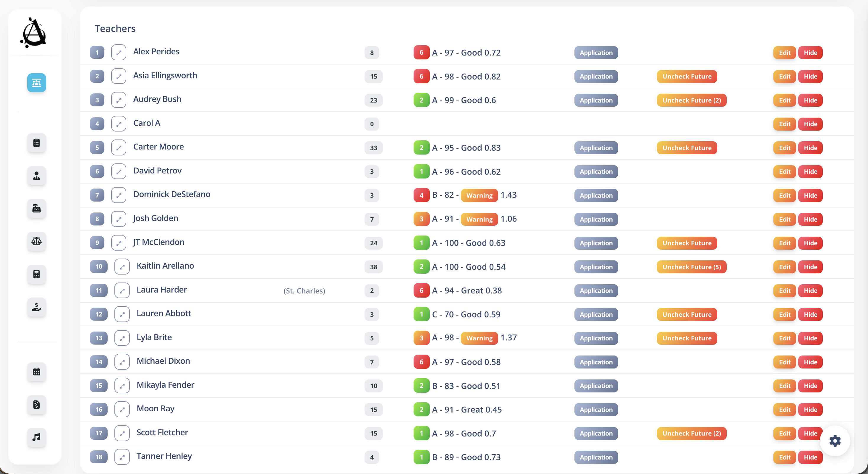Open the invoice document icon in the sidebar
868x474 pixels.
pos(36,405)
